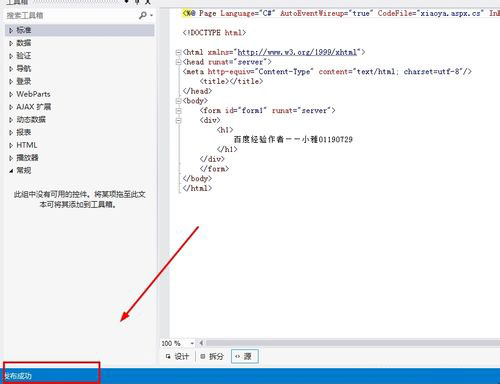Screen dimensions: 500x384
Task: Switch to the 拆分 view tab
Action: 212,356
